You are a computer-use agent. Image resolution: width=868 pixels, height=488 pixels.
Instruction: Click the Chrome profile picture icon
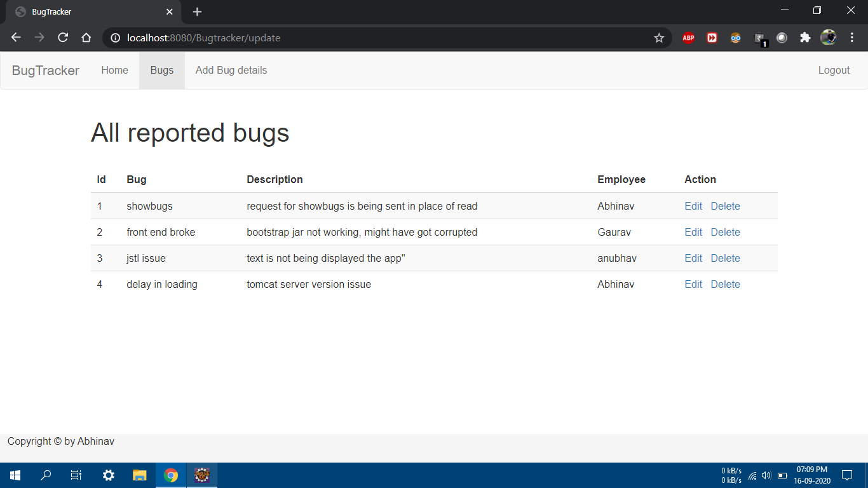(828, 37)
